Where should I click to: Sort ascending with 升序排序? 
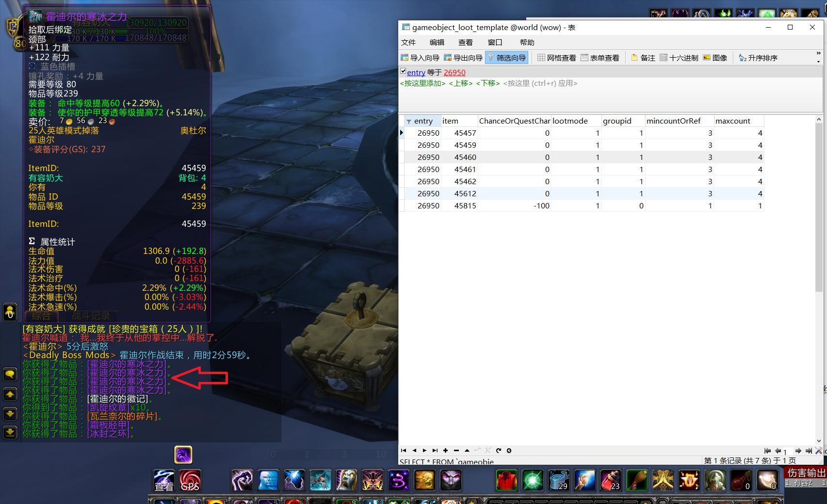[758, 58]
